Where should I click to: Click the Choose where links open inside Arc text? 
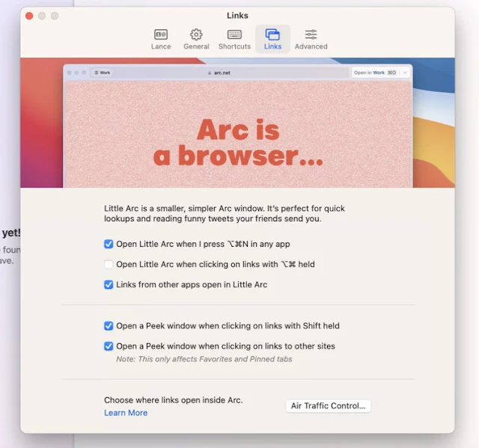point(174,400)
